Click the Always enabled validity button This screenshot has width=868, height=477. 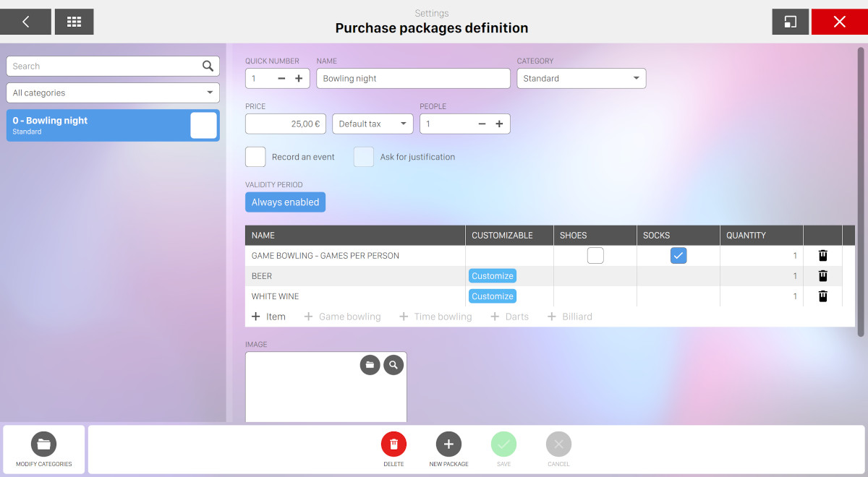[285, 202]
